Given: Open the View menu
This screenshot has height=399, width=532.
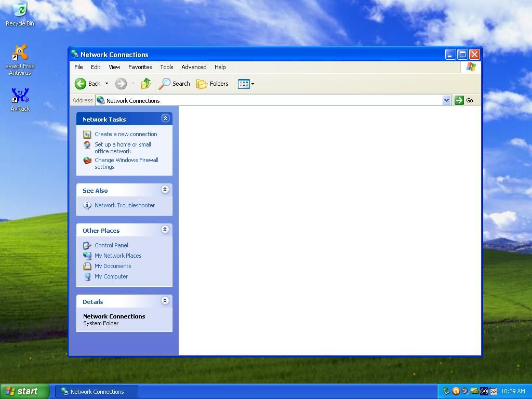Looking at the screenshot, I should [114, 67].
